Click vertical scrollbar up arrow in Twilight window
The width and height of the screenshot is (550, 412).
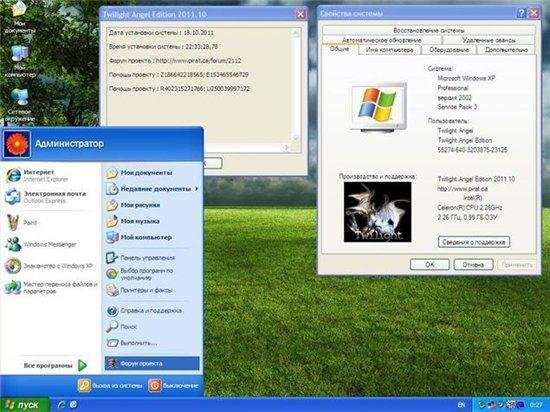click(x=296, y=33)
